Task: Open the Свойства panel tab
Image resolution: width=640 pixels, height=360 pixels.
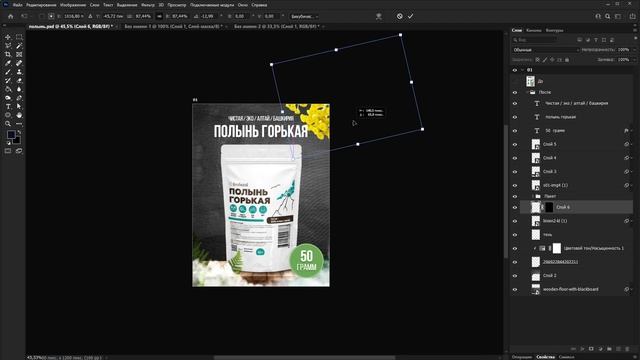Action: (545, 357)
